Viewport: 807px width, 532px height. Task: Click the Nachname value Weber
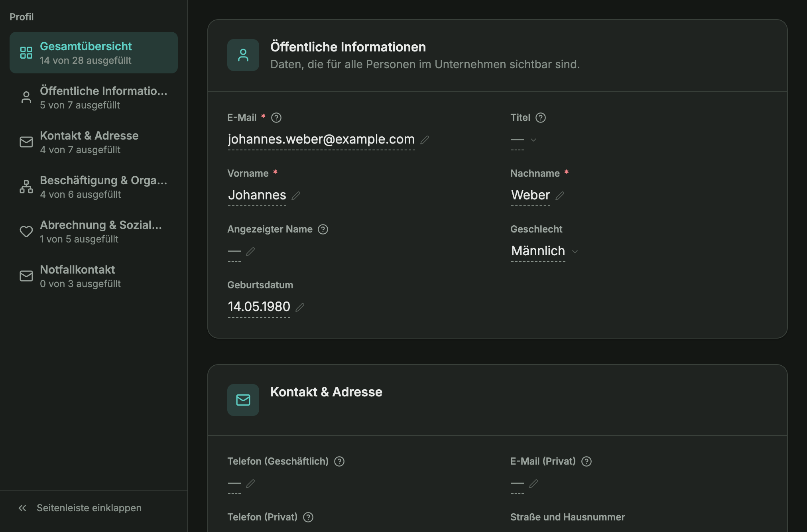coord(531,195)
